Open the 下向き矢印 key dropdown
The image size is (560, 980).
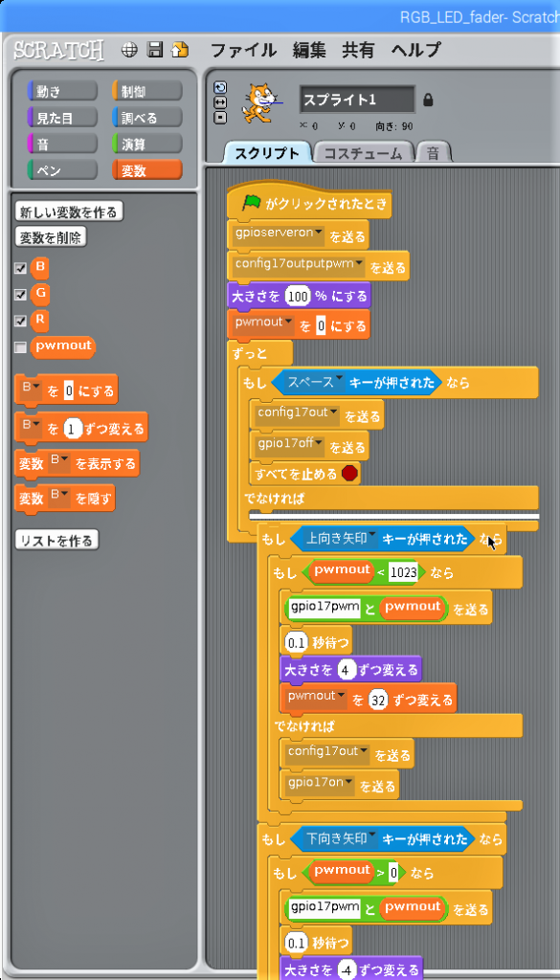[x=371, y=836]
